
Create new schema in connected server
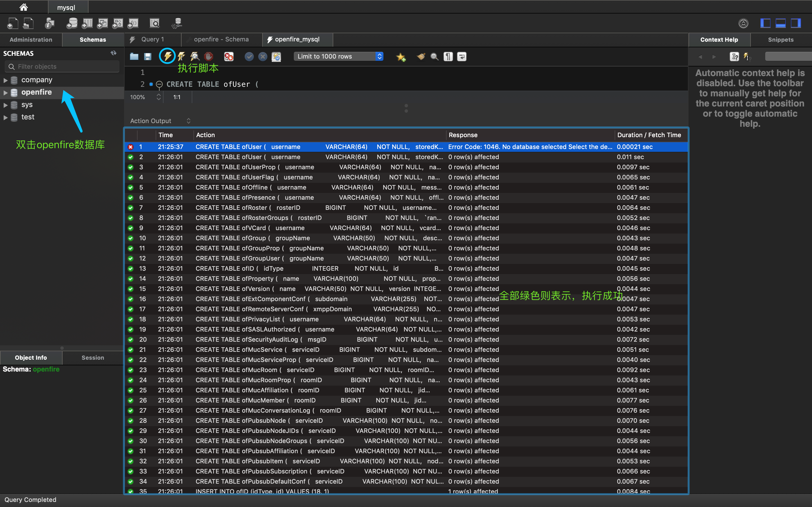(x=72, y=23)
